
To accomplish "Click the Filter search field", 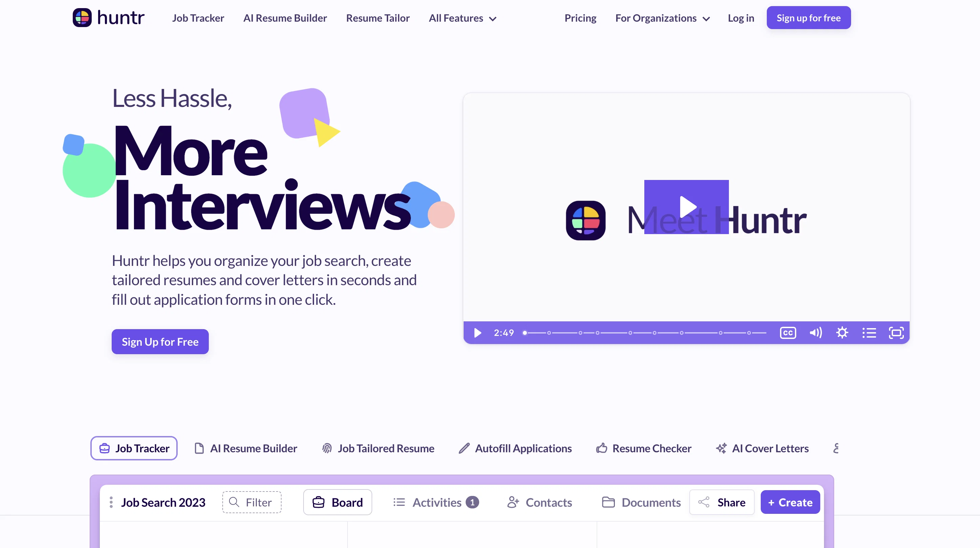I will (252, 502).
